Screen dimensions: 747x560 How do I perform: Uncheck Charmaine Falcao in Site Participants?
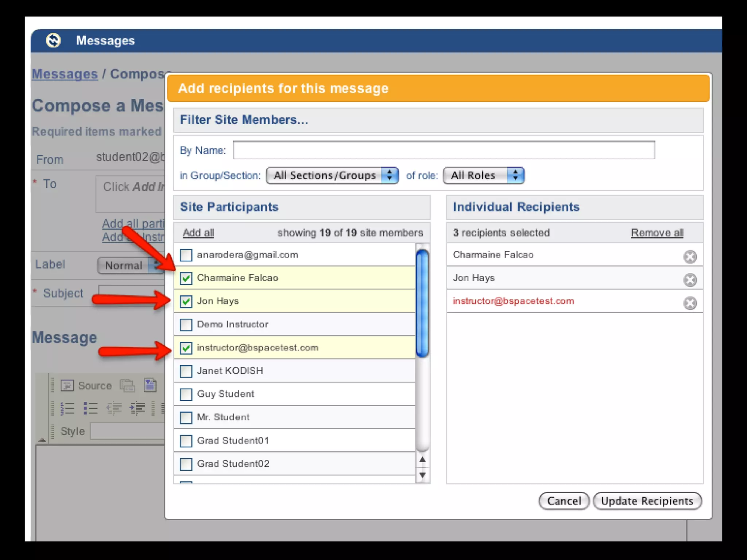[x=186, y=278]
